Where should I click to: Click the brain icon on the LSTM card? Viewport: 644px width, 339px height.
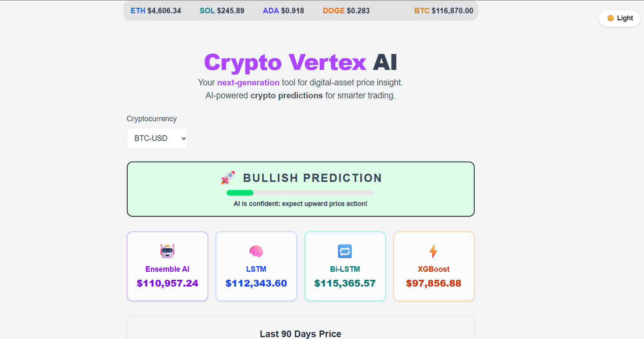[256, 252]
